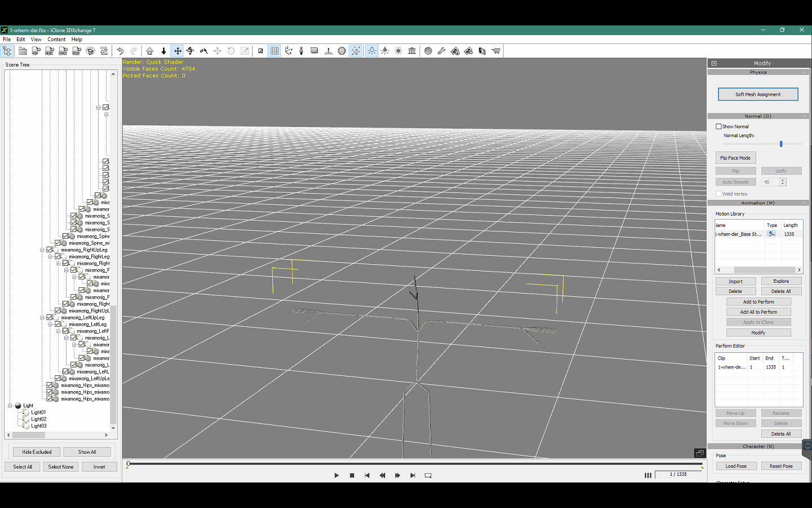Toggle the scene tree toolbar icon
Image resolution: width=812 pixels, height=508 pixels.
(7, 51)
